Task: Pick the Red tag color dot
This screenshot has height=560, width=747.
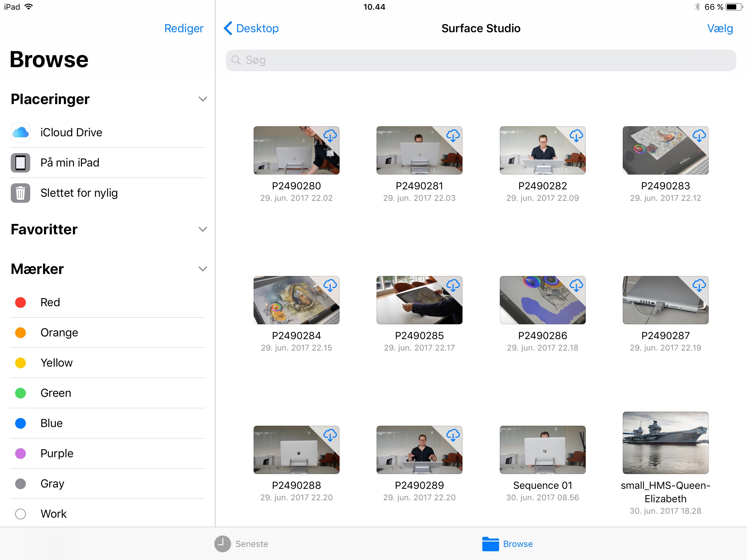Action: pyautogui.click(x=20, y=302)
